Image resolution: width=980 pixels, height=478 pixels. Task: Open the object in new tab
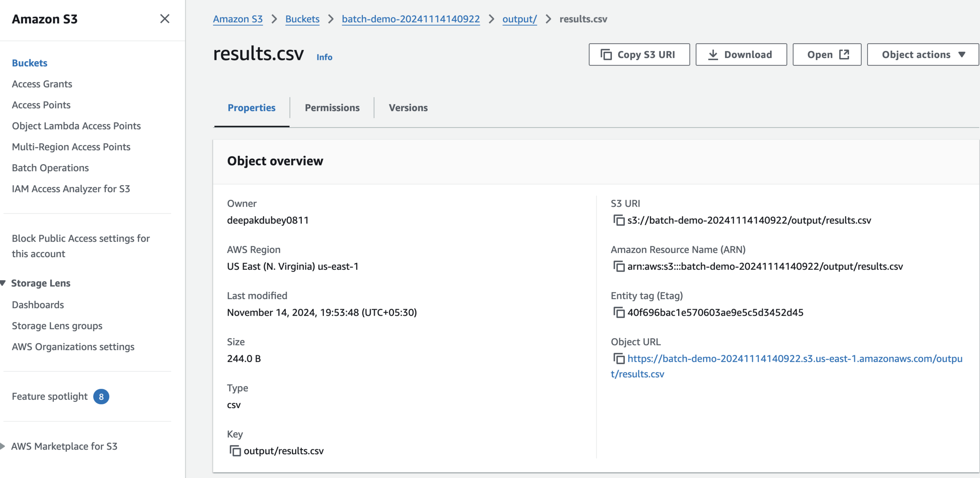tap(827, 55)
